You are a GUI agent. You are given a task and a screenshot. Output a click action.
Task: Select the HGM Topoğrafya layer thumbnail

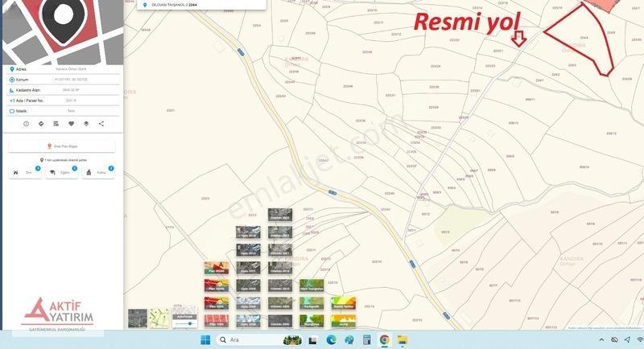point(312,285)
